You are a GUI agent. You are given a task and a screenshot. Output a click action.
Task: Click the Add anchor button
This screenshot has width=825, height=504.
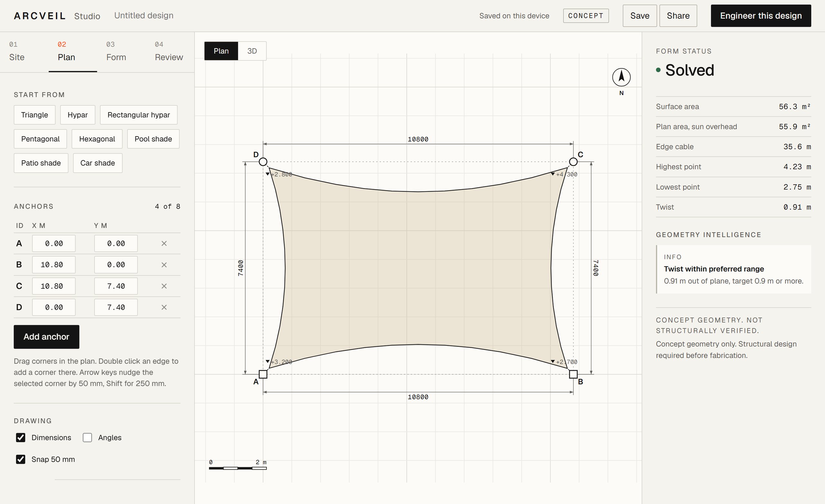pos(46,337)
